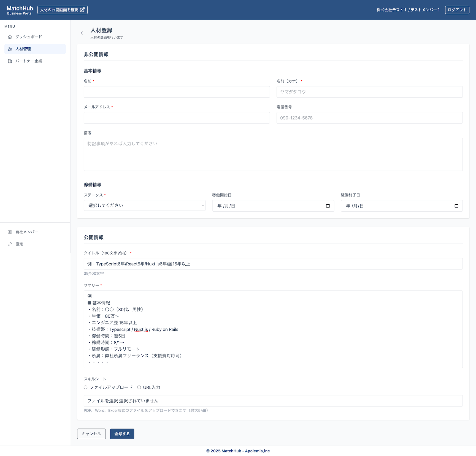Click the back chevron beside 人材登録 heading
The height and width of the screenshot is (456, 476).
(82, 33)
